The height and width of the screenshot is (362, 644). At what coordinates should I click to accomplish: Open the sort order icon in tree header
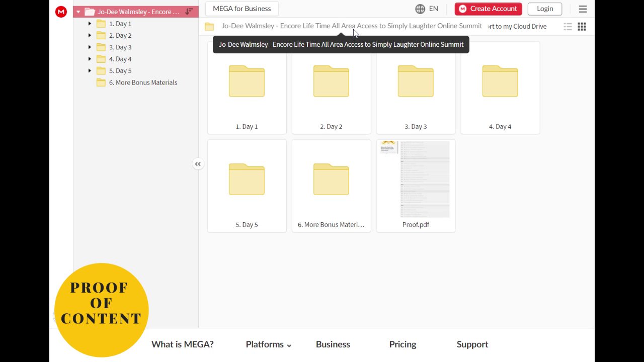(189, 12)
